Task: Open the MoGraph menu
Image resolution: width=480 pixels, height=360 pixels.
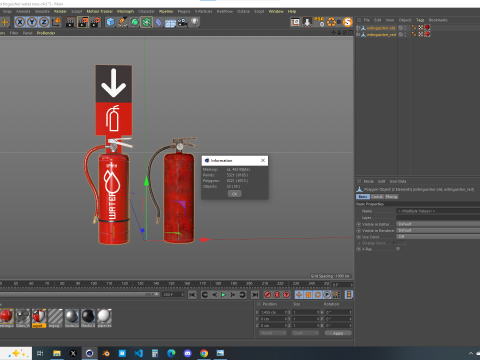Action: [125, 11]
